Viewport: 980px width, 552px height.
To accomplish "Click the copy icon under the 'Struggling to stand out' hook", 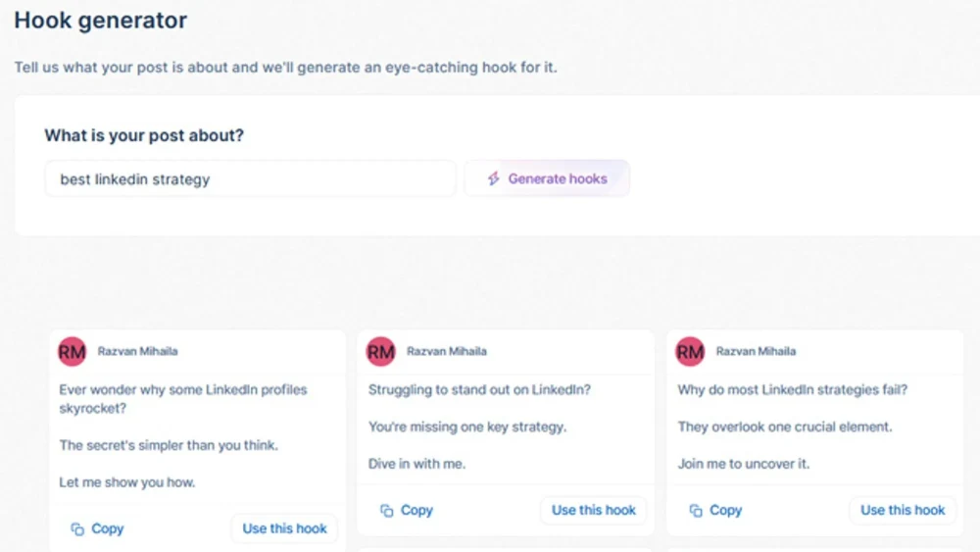I will [x=387, y=511].
